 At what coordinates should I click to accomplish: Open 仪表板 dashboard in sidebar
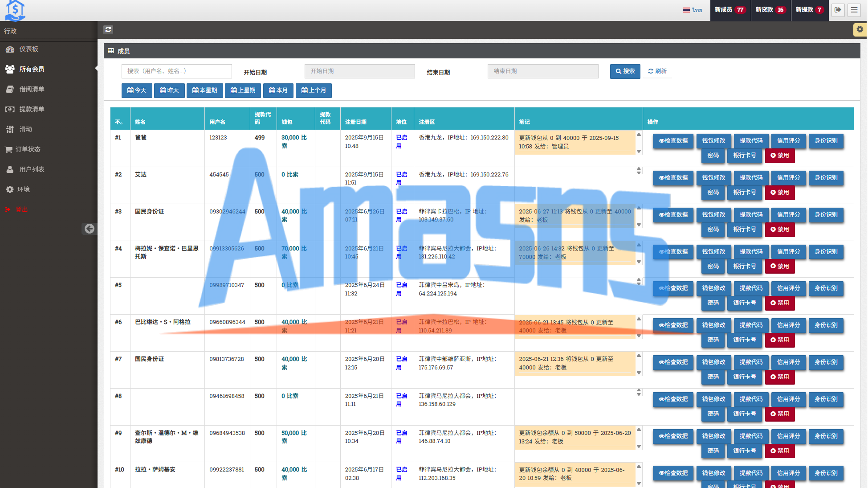click(29, 49)
